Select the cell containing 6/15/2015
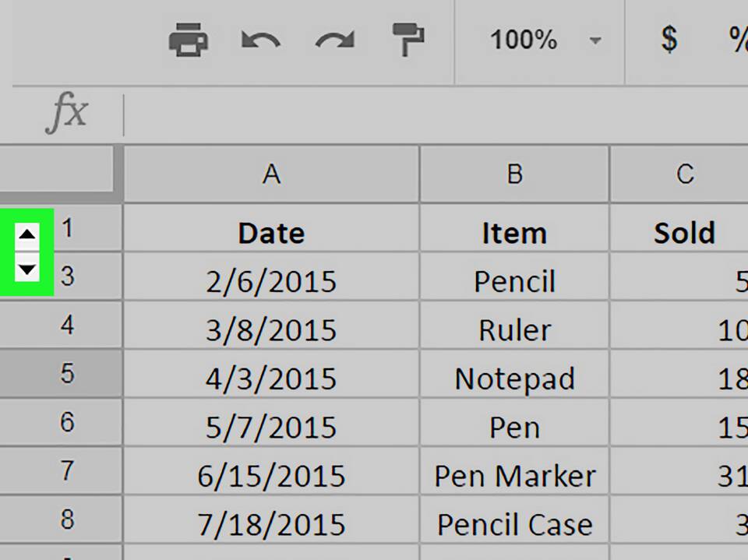Viewport: 748px width, 560px height. [x=271, y=470]
